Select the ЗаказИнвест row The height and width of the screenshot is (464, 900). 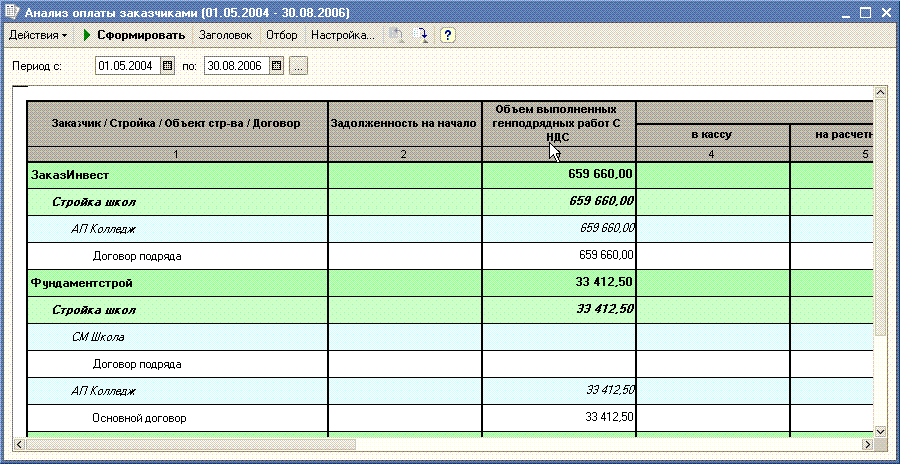coord(450,175)
